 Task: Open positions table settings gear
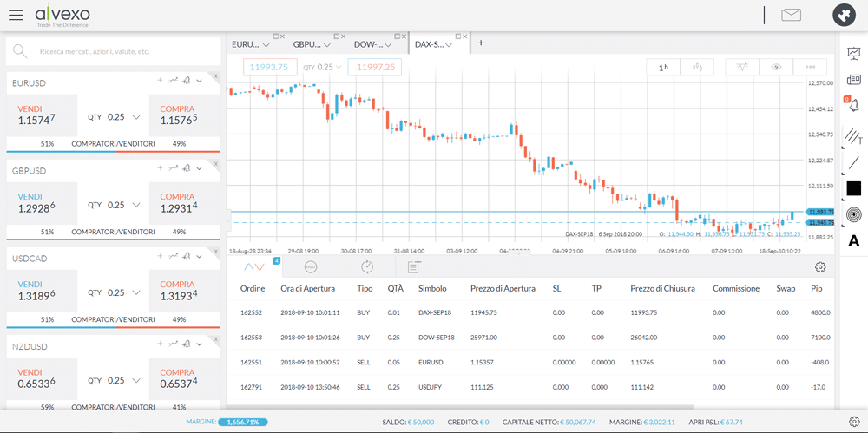pos(820,267)
